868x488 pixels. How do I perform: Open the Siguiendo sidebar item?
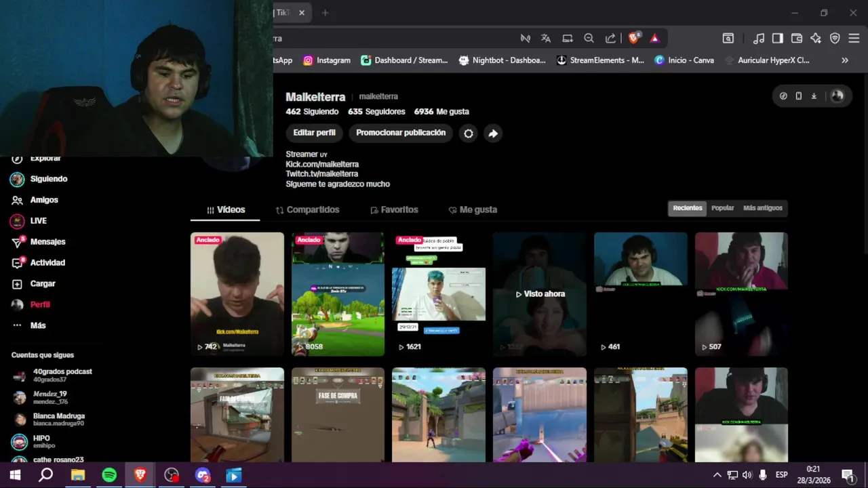coord(39,179)
